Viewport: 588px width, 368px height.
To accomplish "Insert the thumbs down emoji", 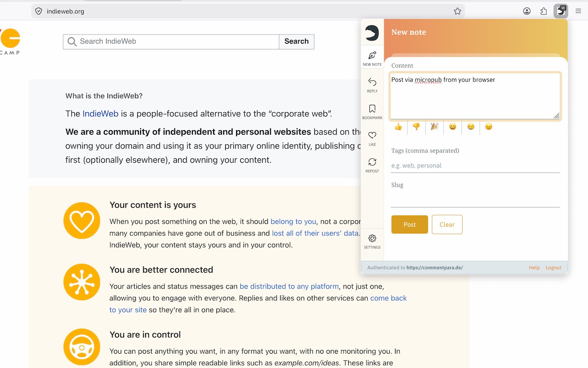I will tap(416, 126).
